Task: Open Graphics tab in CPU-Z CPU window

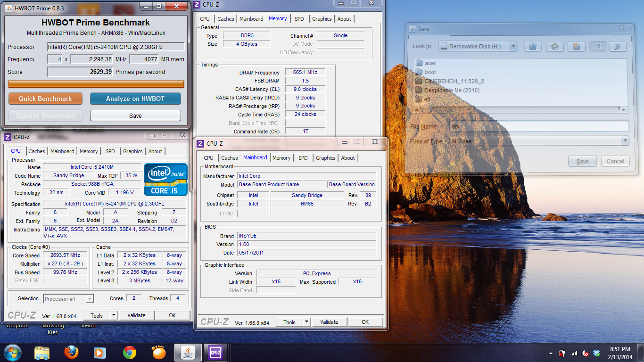Action: point(132,151)
